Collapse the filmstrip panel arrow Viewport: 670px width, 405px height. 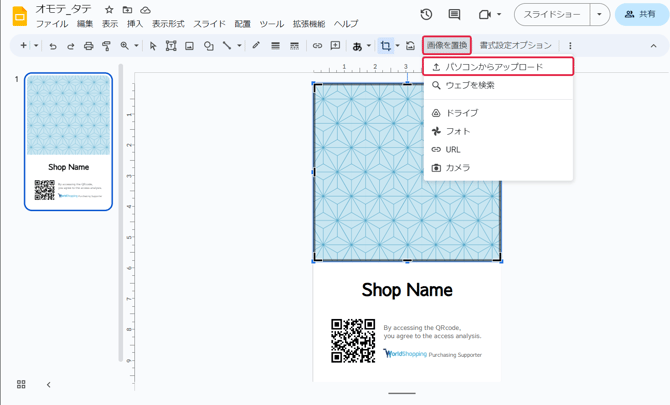(48, 384)
